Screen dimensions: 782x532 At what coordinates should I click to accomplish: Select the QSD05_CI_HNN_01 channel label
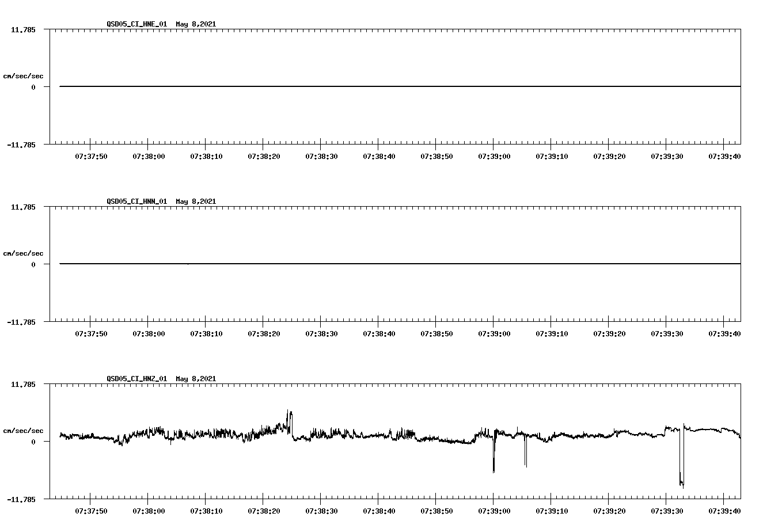[x=136, y=202]
